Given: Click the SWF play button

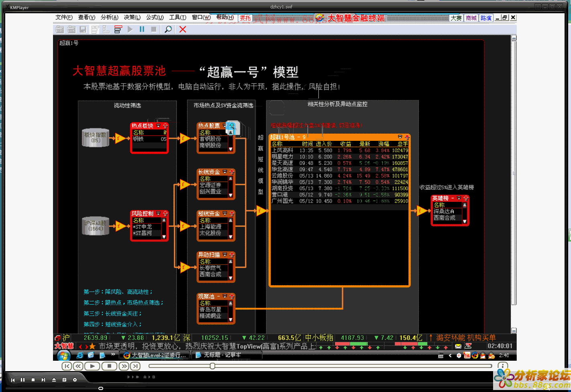Looking at the screenshot, I should [92, 366].
